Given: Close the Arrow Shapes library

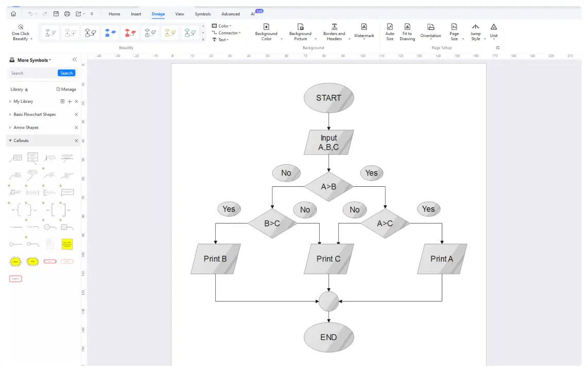Looking at the screenshot, I should point(76,127).
